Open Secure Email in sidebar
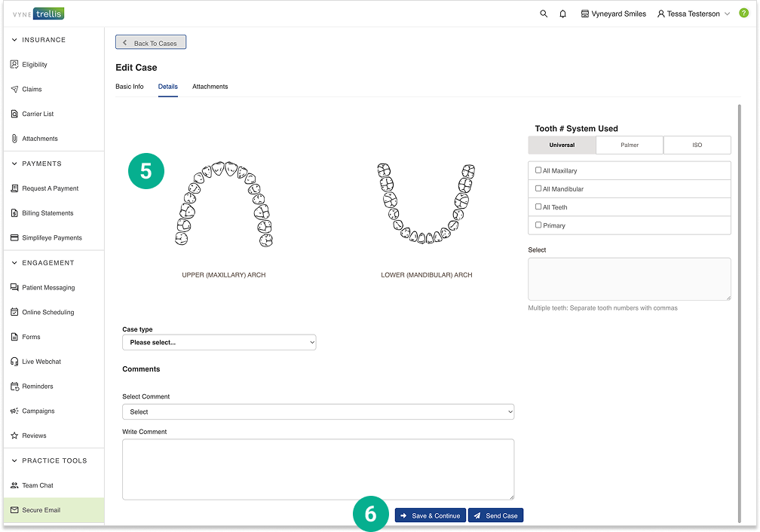Viewport: 760px width, 532px height. (x=41, y=510)
